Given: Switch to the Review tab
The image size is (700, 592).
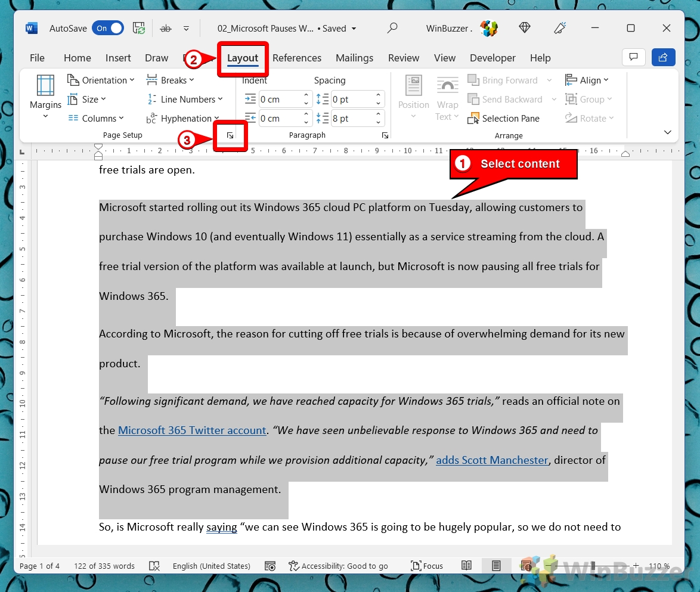Looking at the screenshot, I should [x=404, y=58].
